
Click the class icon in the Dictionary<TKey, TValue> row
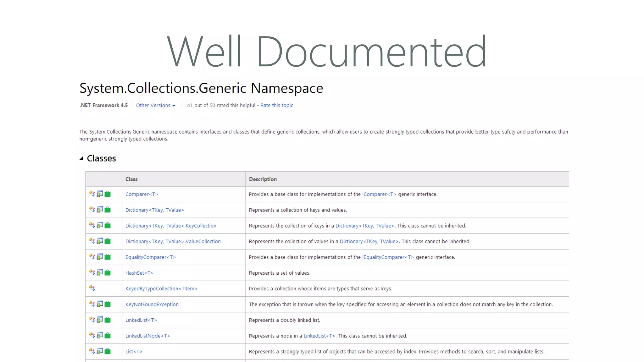(92, 210)
